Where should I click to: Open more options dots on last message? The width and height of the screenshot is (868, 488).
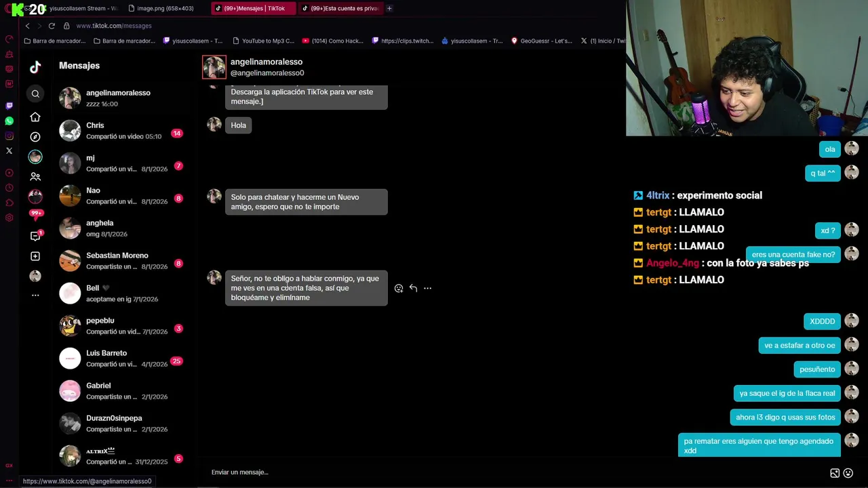click(x=427, y=288)
